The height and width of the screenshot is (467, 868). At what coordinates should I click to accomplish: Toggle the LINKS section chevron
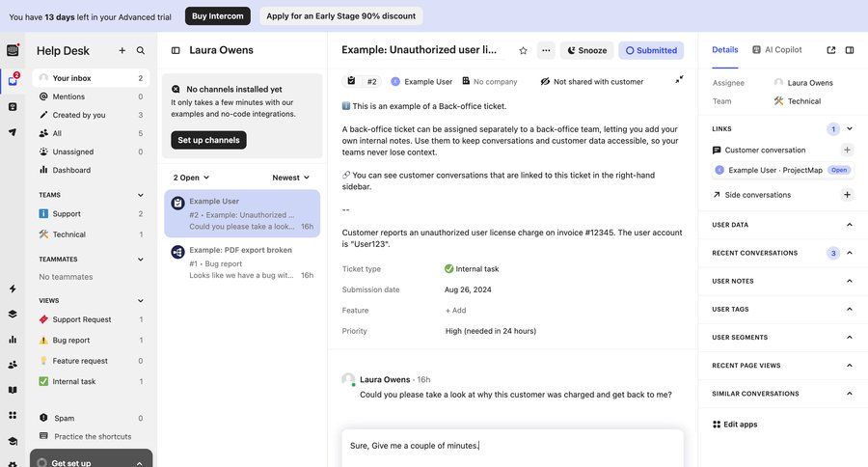click(850, 128)
